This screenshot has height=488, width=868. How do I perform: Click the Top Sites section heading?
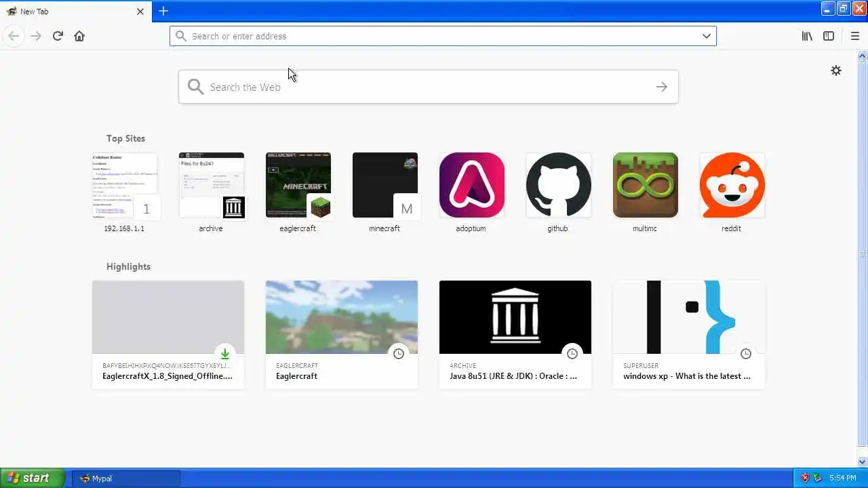tap(125, 138)
